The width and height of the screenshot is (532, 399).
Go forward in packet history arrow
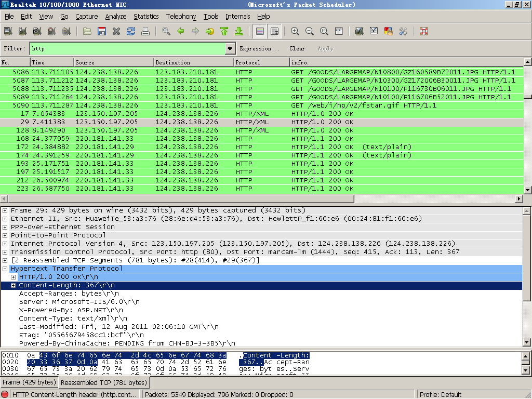pyautogui.click(x=195, y=31)
